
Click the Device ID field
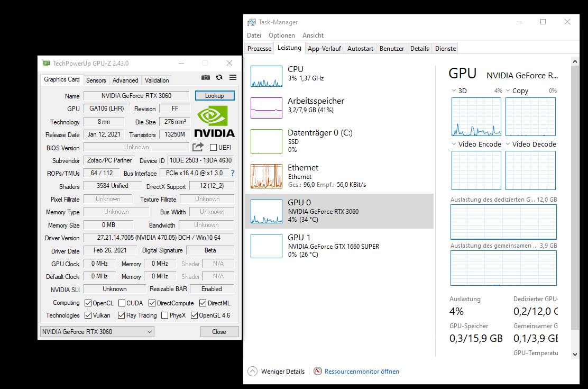[x=200, y=160]
